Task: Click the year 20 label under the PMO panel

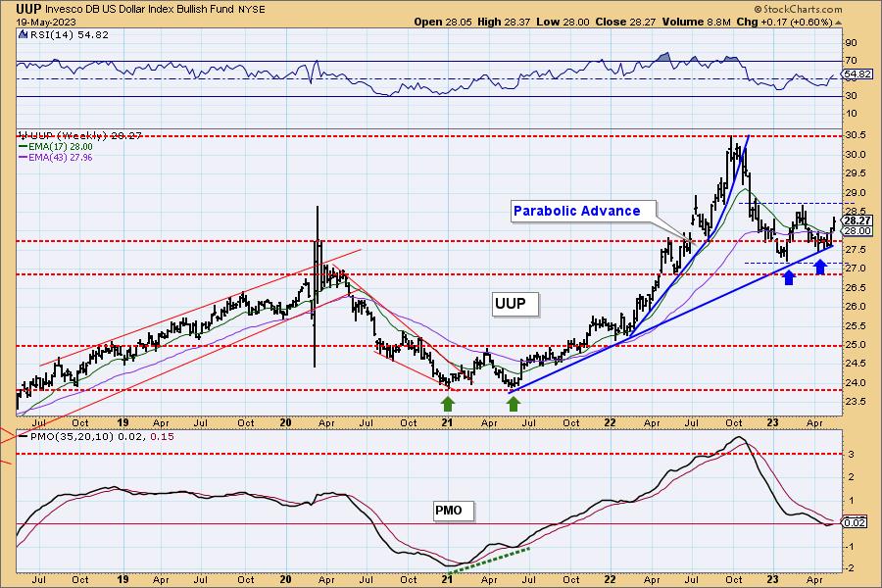Action: point(285,579)
